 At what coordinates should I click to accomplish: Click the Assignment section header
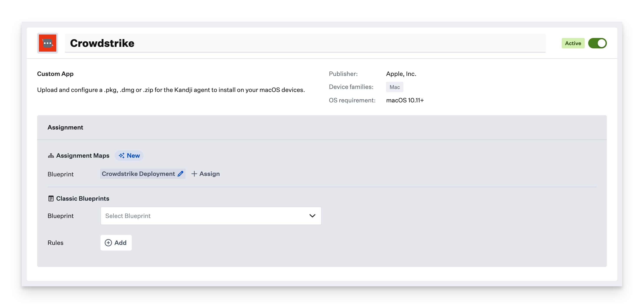66,127
